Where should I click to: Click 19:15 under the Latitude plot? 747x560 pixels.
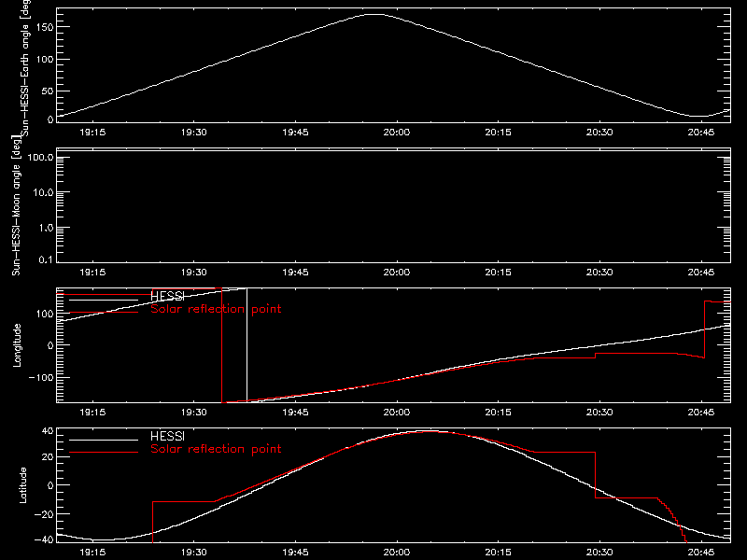tap(92, 553)
